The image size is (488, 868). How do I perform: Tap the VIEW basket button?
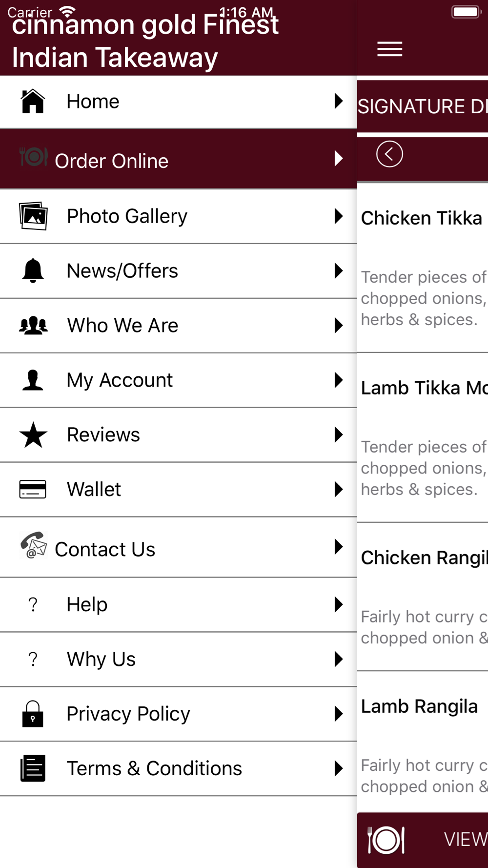pyautogui.click(x=423, y=840)
